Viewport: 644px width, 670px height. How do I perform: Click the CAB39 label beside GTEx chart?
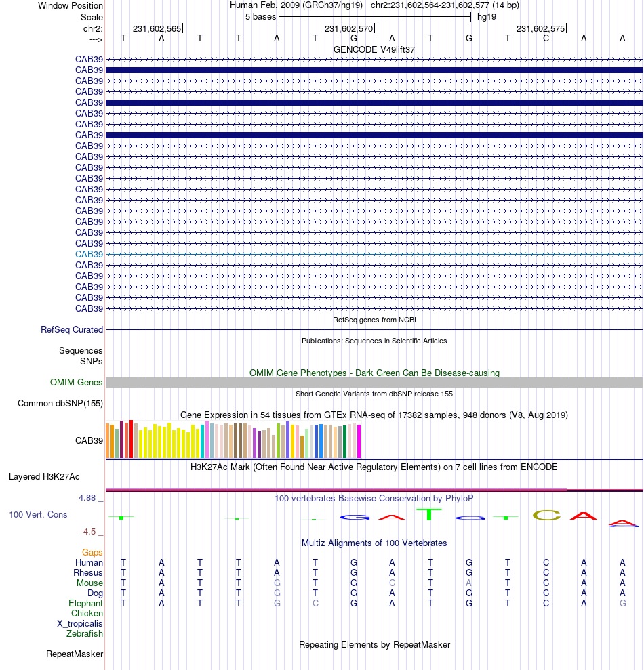[89, 440]
